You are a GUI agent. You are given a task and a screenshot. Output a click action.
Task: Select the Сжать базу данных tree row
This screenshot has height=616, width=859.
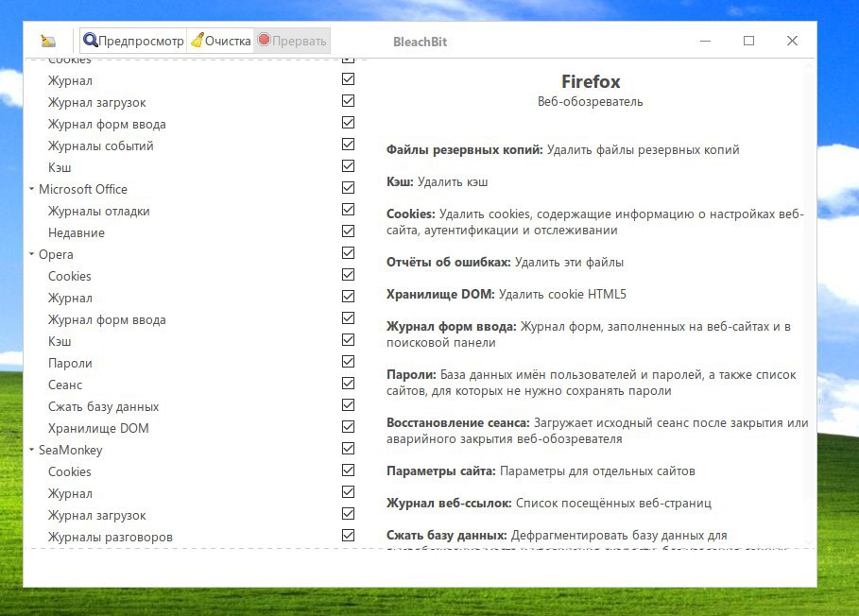(103, 406)
